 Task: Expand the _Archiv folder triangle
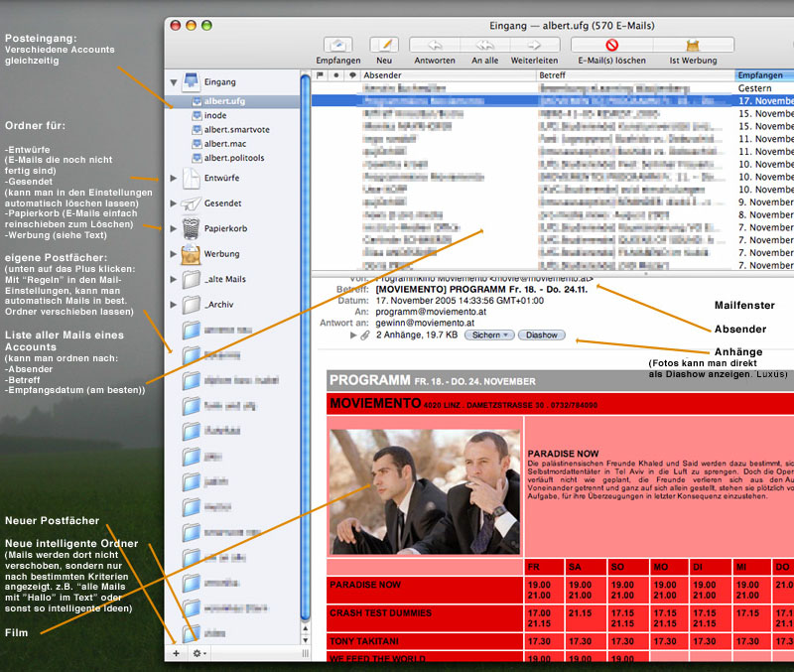(x=173, y=305)
